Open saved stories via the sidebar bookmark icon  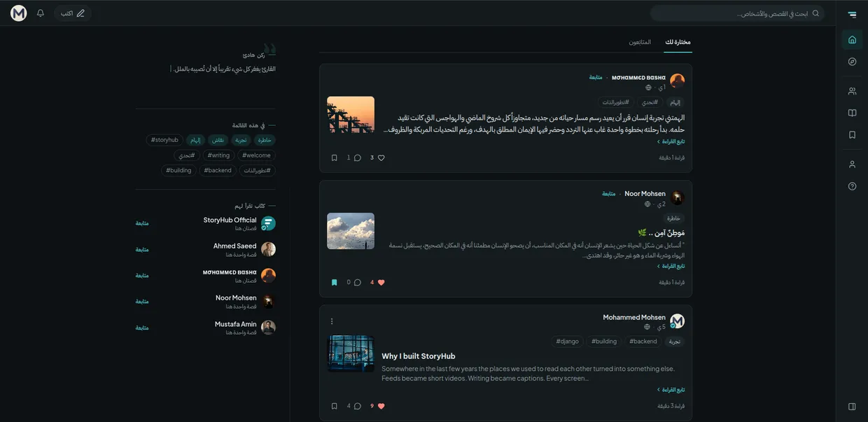tap(852, 135)
